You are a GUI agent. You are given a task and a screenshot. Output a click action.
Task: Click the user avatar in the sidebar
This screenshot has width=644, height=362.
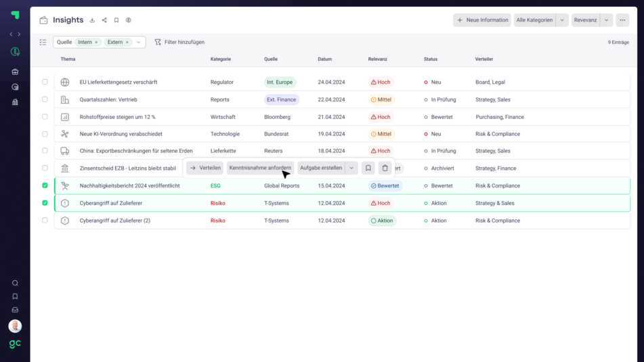tap(15, 326)
